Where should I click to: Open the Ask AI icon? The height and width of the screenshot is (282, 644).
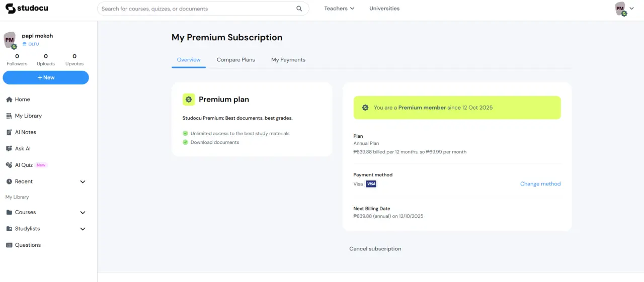tap(9, 149)
